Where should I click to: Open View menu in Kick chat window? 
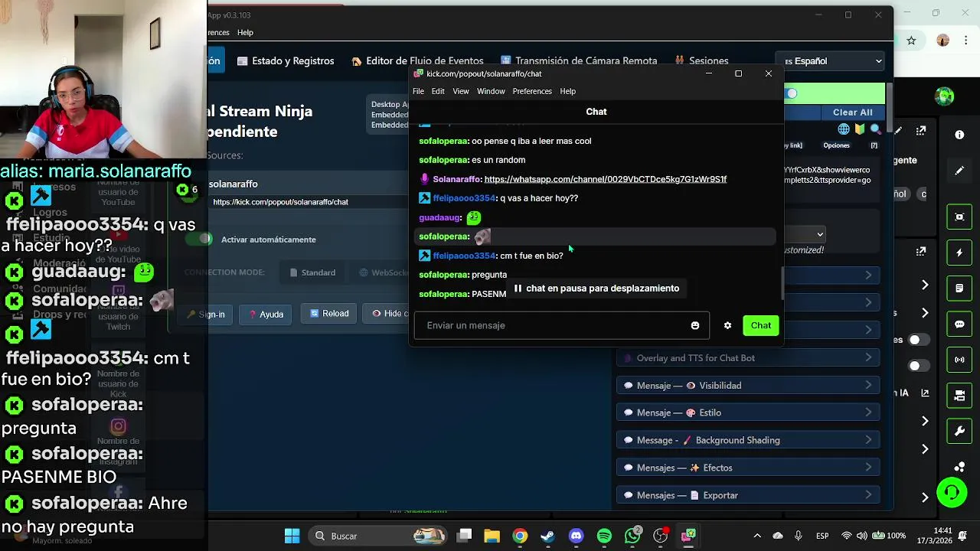461,91
